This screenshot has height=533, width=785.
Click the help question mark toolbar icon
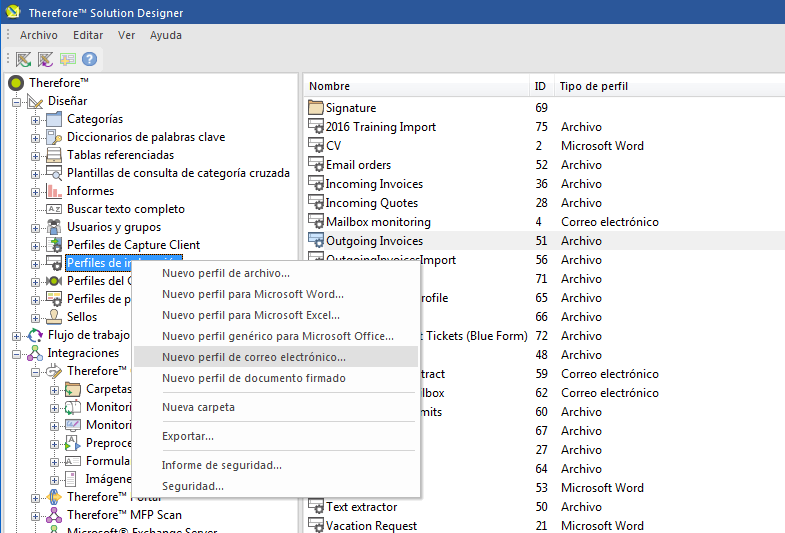tap(89, 59)
